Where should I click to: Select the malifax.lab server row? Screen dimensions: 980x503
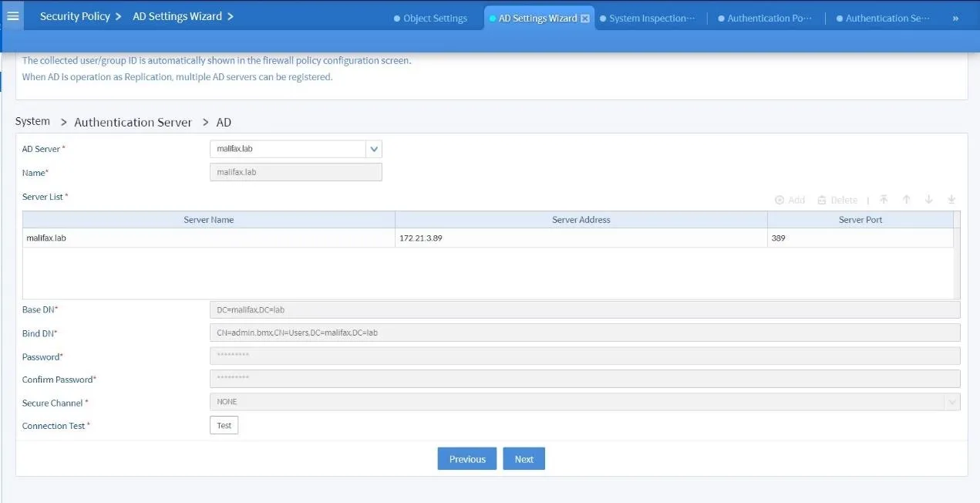[208, 238]
